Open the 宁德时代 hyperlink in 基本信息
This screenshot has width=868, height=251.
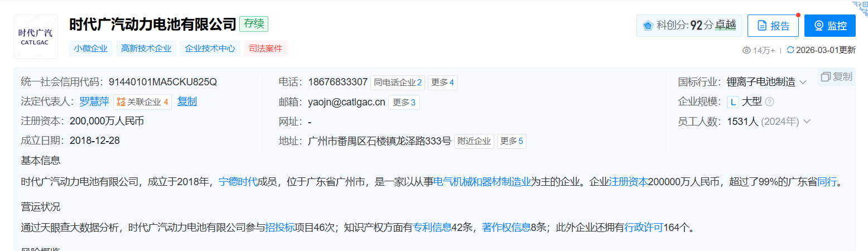(x=238, y=181)
